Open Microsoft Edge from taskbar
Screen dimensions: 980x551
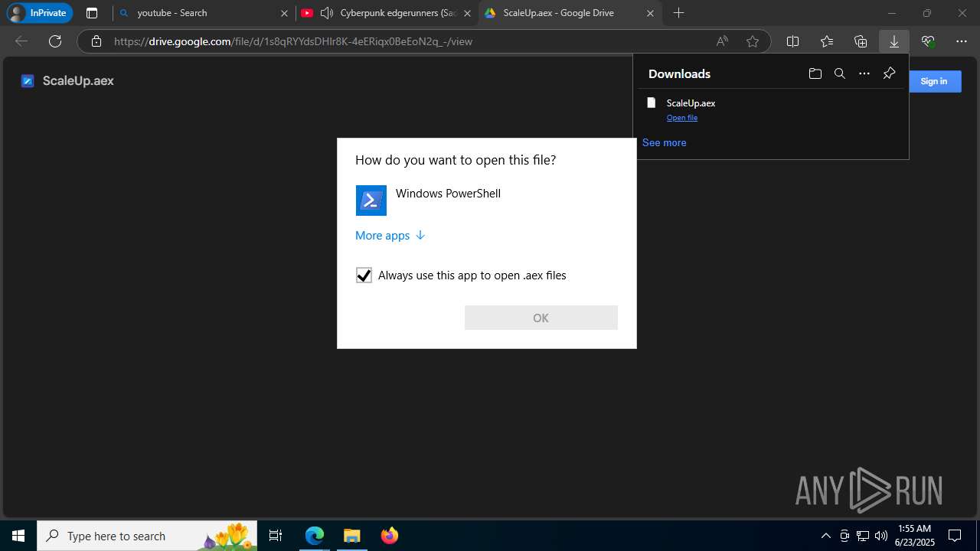[315, 536]
